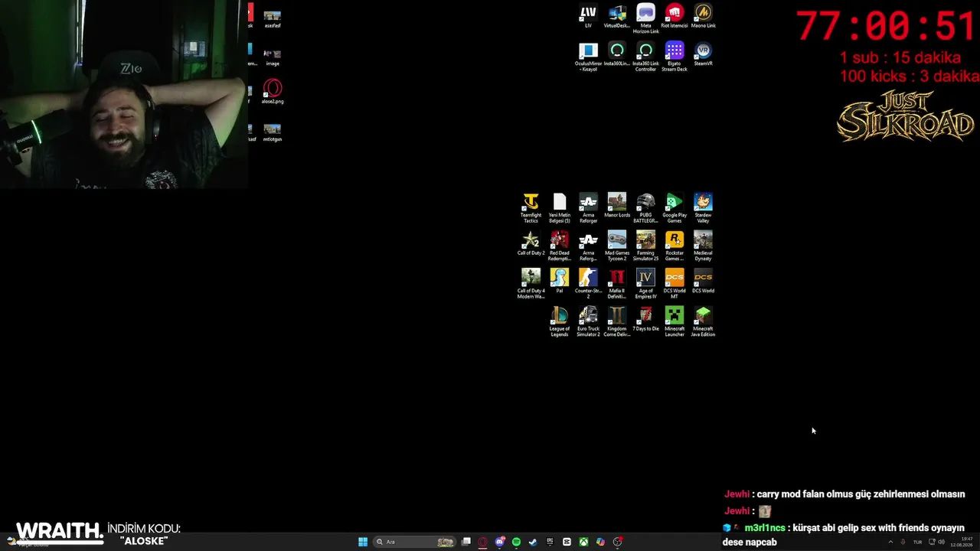Viewport: 980px width, 551px height.
Task: Select the League of Legends icon
Action: (560, 322)
